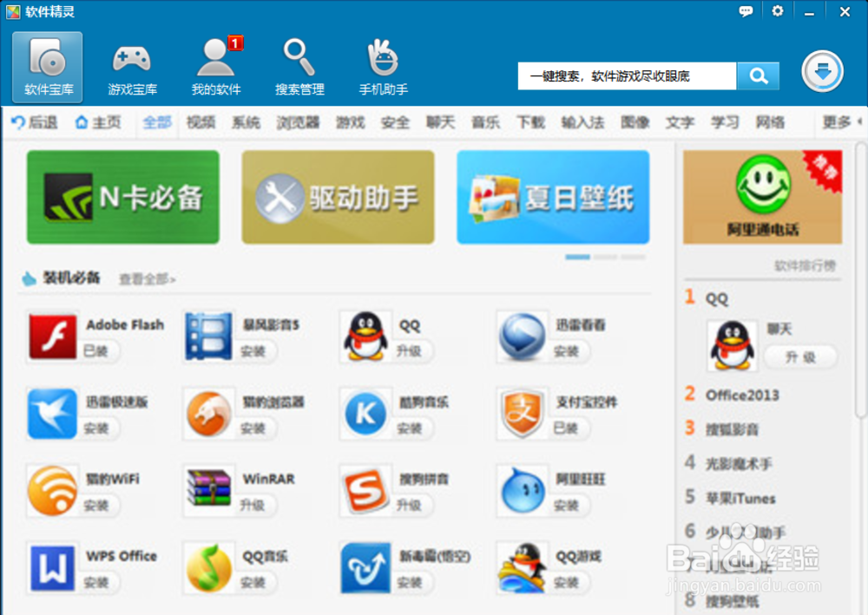
Task: Click the 迅雷极速版 bird icon
Action: pos(53,414)
